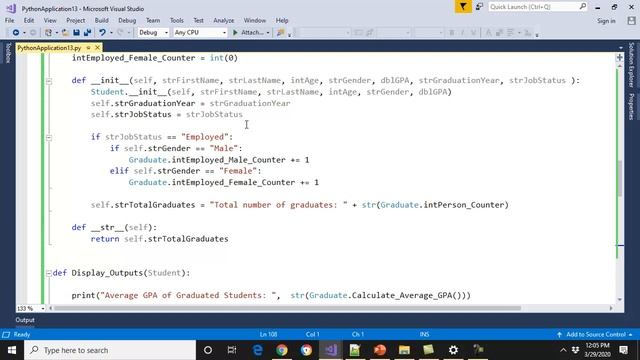Click Add to Source Control in status bar

tap(596, 334)
